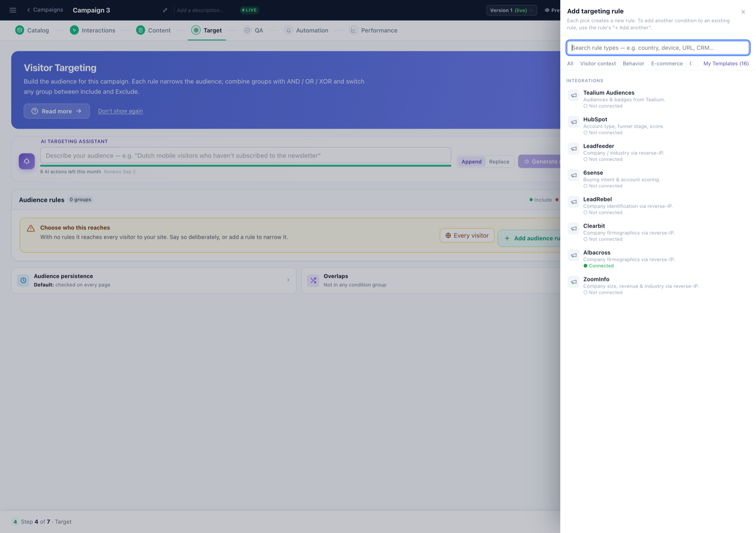Click the AI actions usage progress bar
This screenshot has width=756, height=533.
pyautogui.click(x=246, y=166)
